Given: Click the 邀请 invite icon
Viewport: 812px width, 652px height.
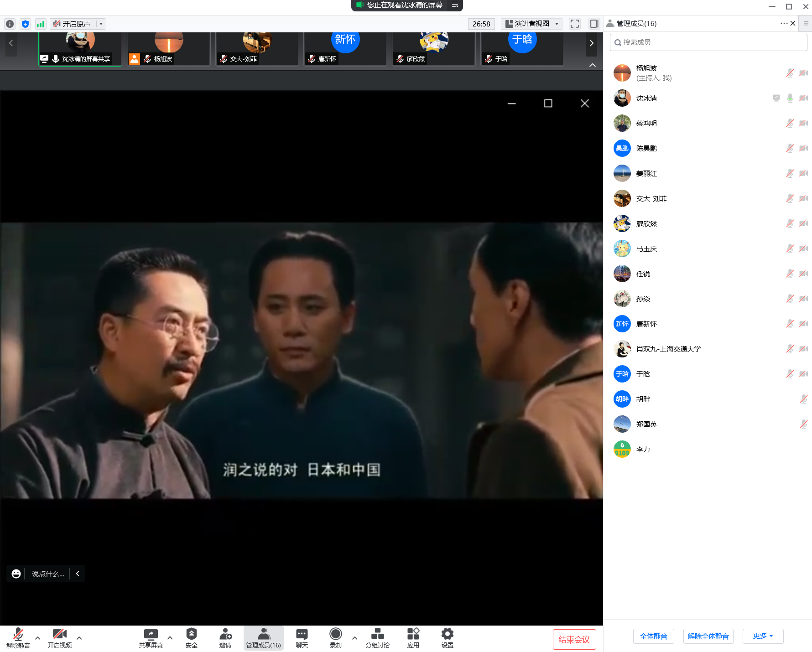Looking at the screenshot, I should click(225, 638).
